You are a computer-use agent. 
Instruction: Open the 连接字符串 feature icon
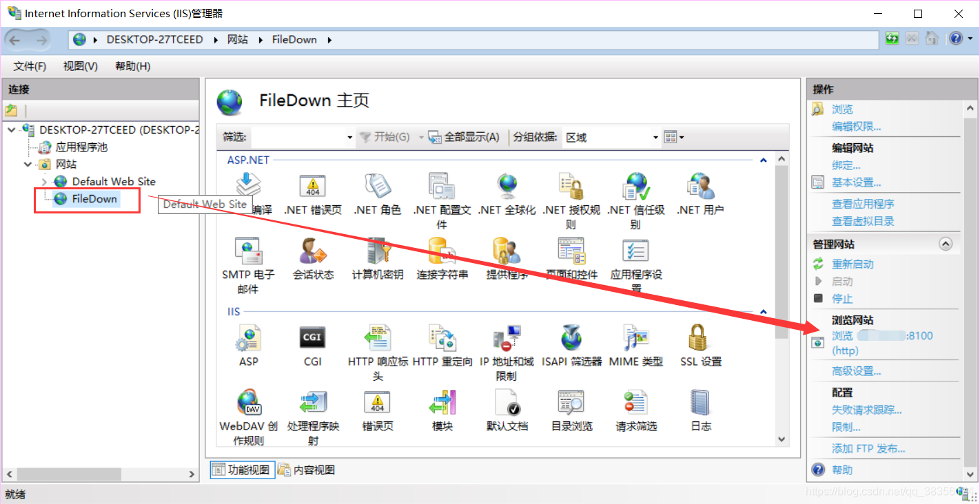[x=442, y=259]
